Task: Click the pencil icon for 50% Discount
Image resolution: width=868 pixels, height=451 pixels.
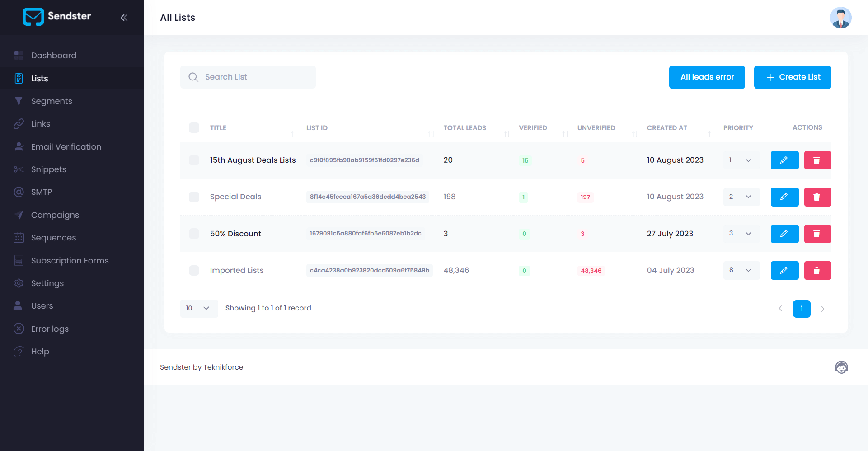Action: click(x=784, y=234)
